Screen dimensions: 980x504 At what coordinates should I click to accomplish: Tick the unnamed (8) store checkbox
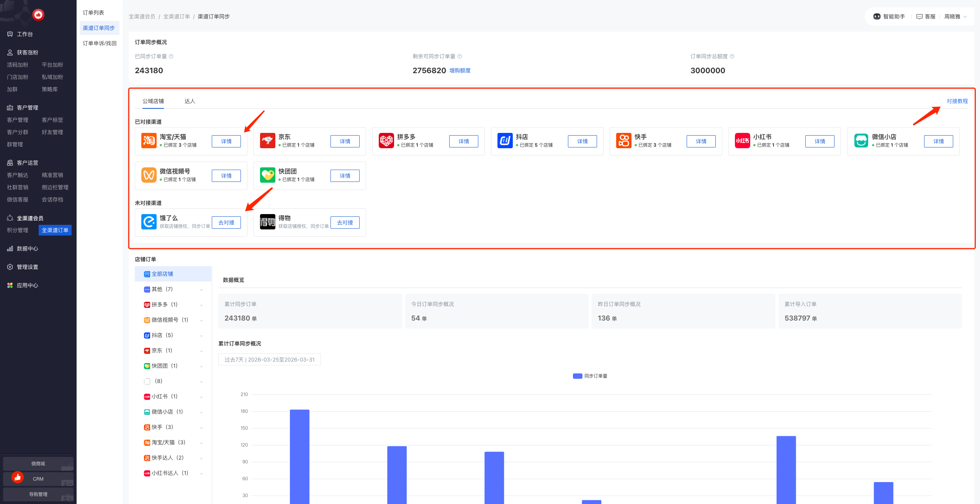tap(147, 381)
